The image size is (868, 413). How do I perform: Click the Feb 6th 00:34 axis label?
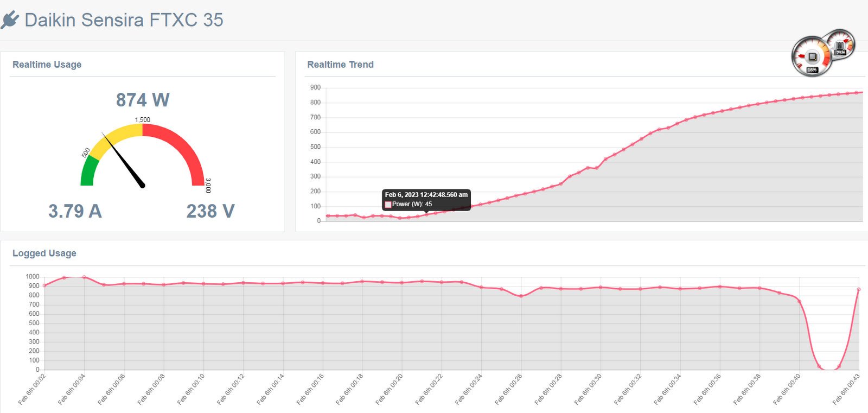coord(667,390)
